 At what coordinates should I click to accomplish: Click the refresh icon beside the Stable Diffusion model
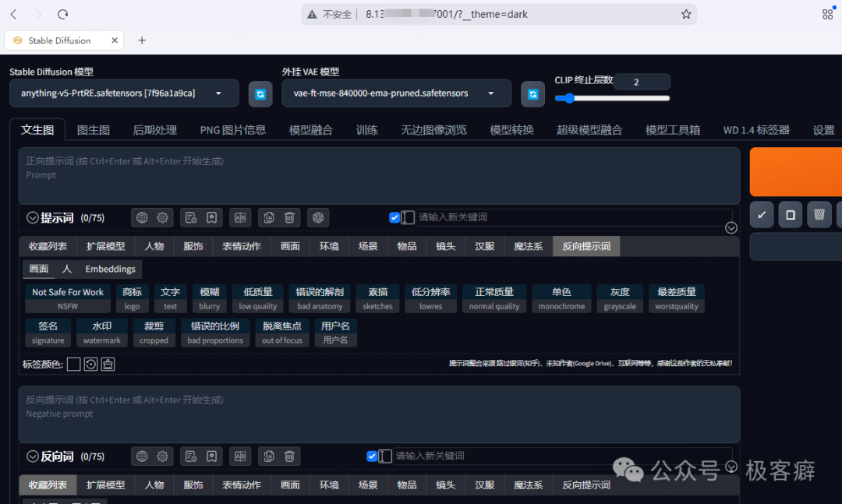[260, 93]
